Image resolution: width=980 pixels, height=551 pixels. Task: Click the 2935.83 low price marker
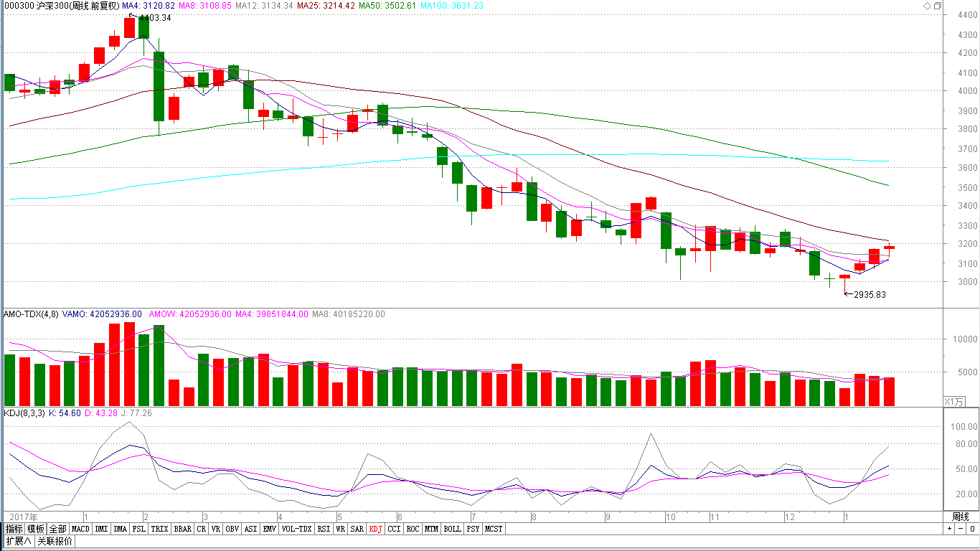(x=870, y=295)
